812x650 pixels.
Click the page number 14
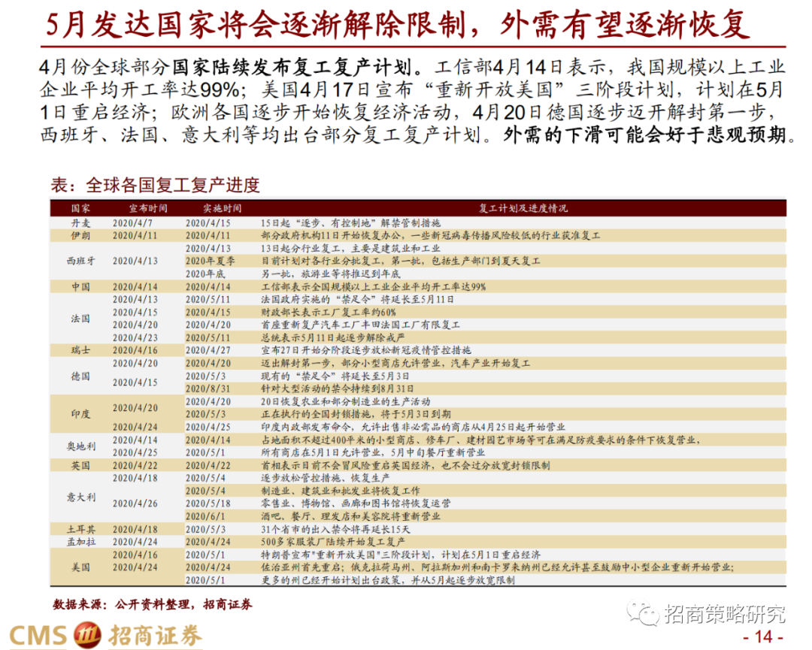(763, 636)
